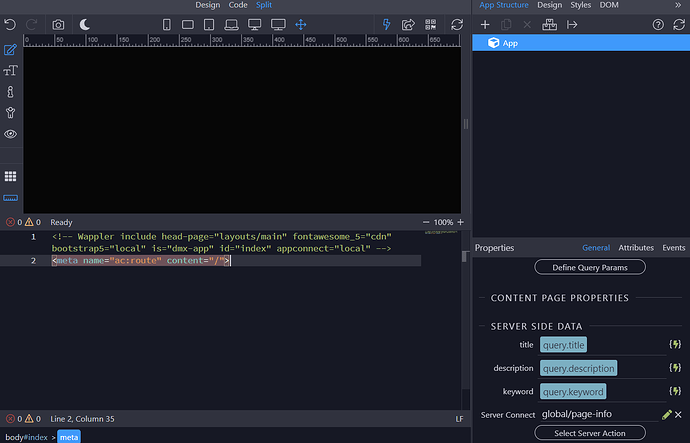The image size is (690, 443).
Task: Open the QR code preview icon
Action: coord(429,23)
